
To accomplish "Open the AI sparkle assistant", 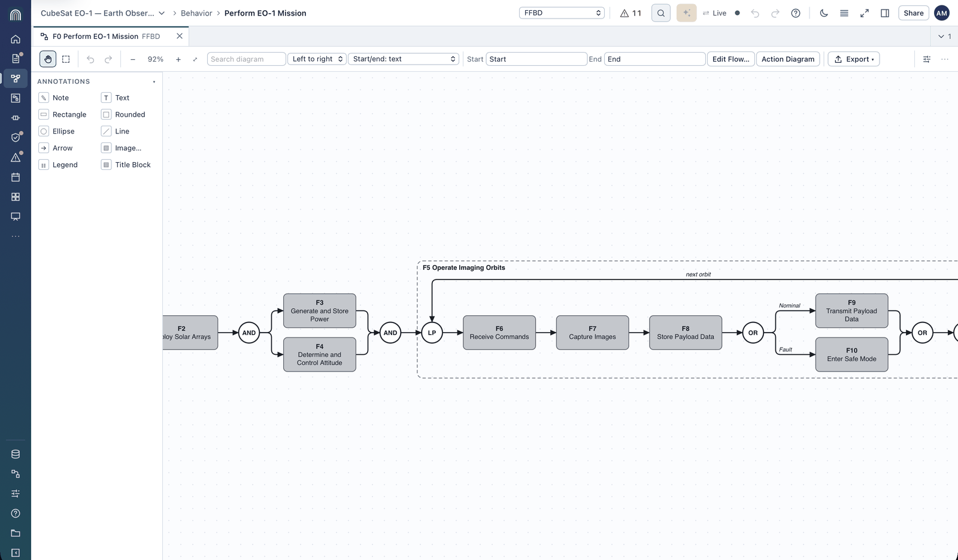I will pyautogui.click(x=687, y=13).
